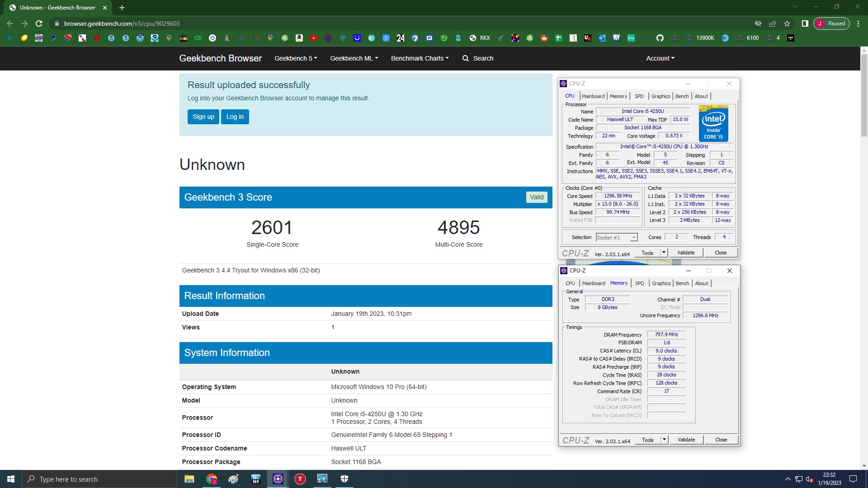Screen dimensions: 868x488
Task: Switch to Memory tab in upper CPU-Z
Action: [x=618, y=96]
